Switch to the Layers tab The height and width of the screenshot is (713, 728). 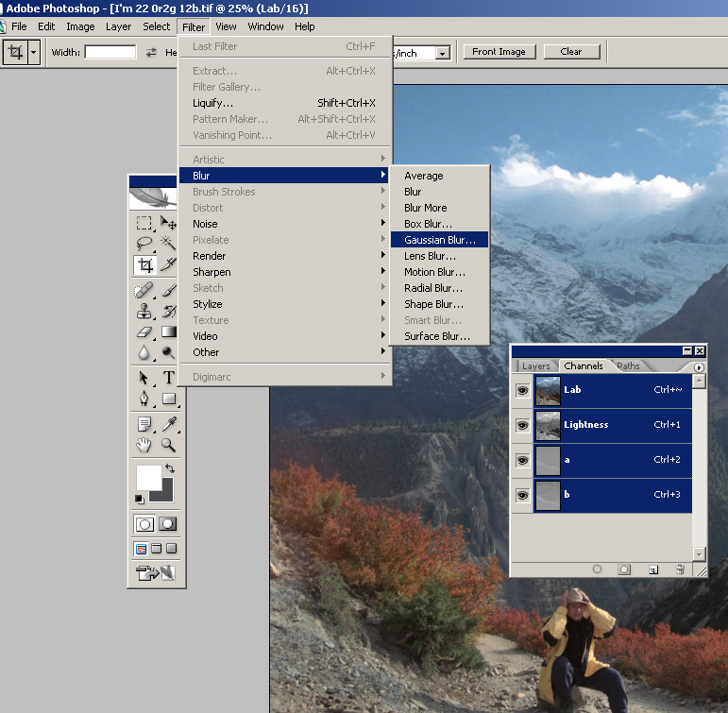[535, 366]
